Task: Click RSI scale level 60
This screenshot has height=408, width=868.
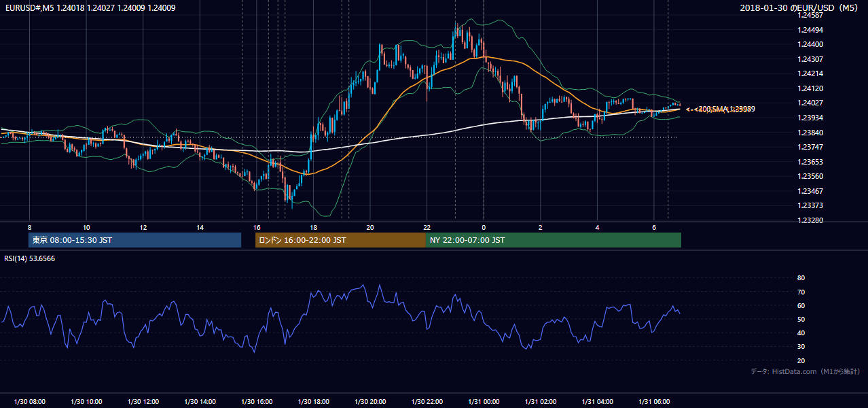Action: (x=801, y=305)
